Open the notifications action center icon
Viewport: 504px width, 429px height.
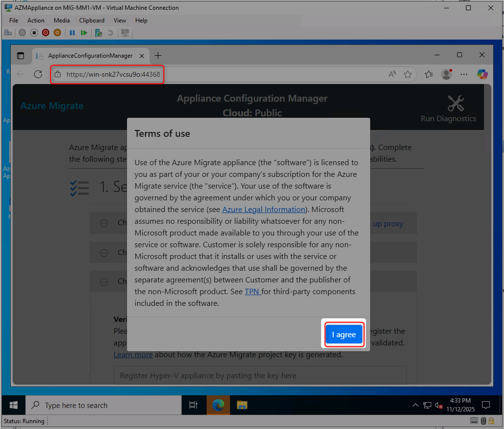[x=486, y=405]
